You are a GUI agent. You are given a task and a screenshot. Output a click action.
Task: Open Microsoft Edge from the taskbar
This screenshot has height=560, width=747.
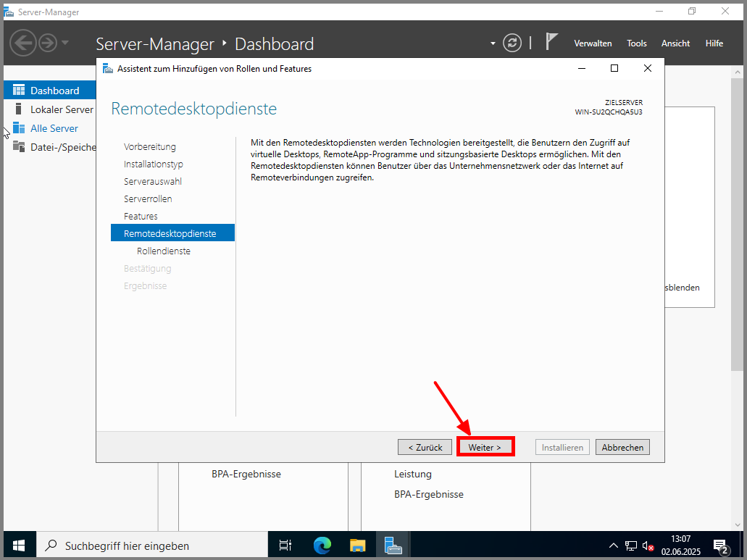(322, 546)
